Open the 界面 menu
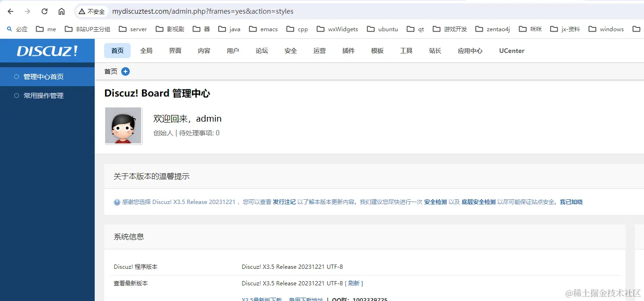Screen dimensions: 644x301 175,51
